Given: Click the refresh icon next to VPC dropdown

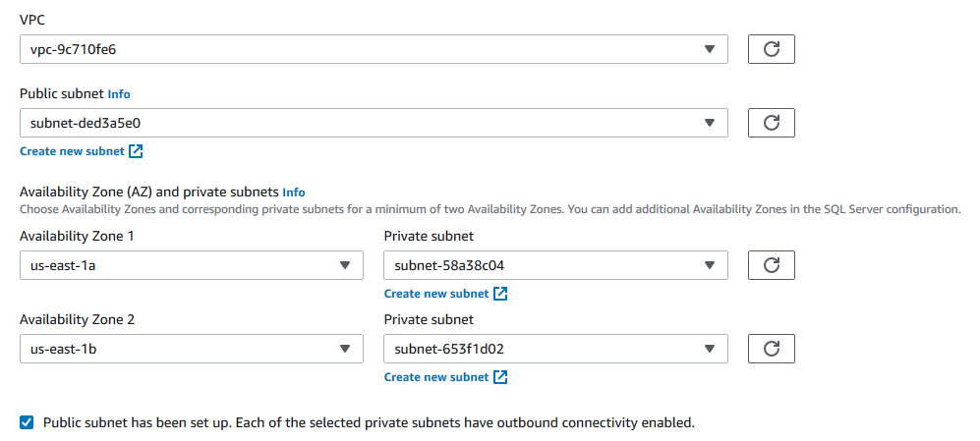Looking at the screenshot, I should point(772,49).
